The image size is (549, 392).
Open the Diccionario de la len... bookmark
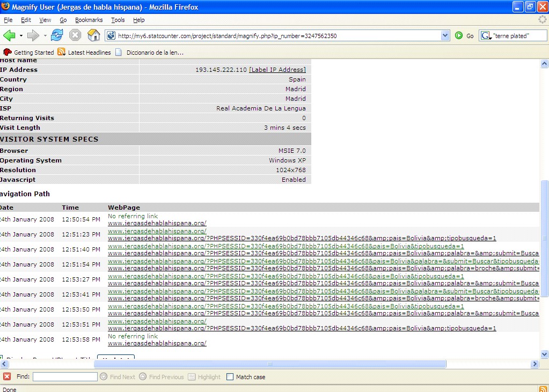pos(150,53)
